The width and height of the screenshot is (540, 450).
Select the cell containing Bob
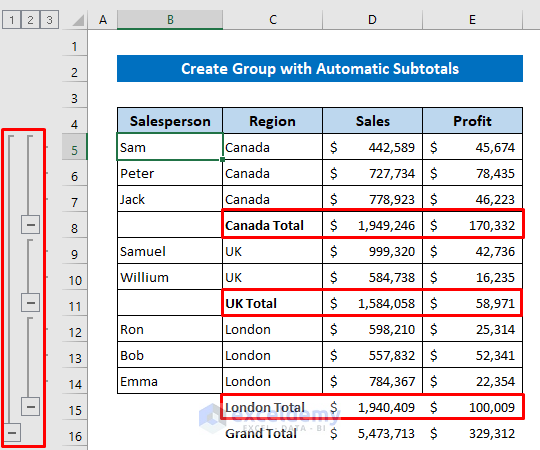click(x=170, y=355)
